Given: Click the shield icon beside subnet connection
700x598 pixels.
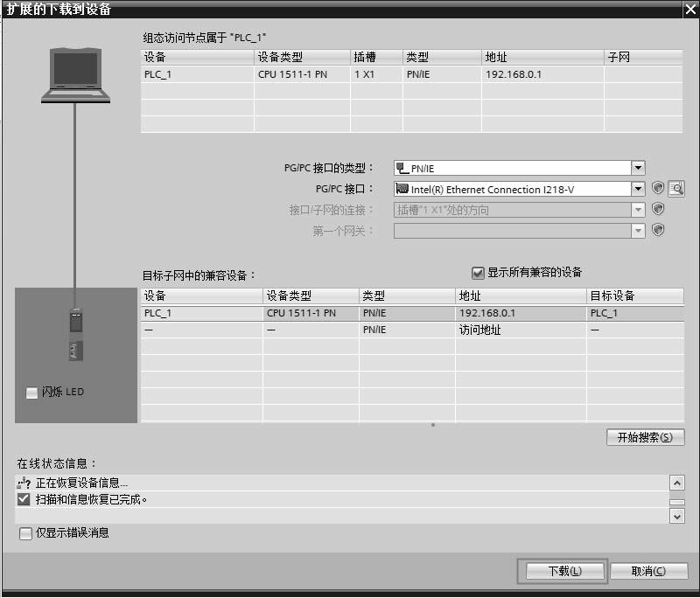Looking at the screenshot, I should (658, 209).
